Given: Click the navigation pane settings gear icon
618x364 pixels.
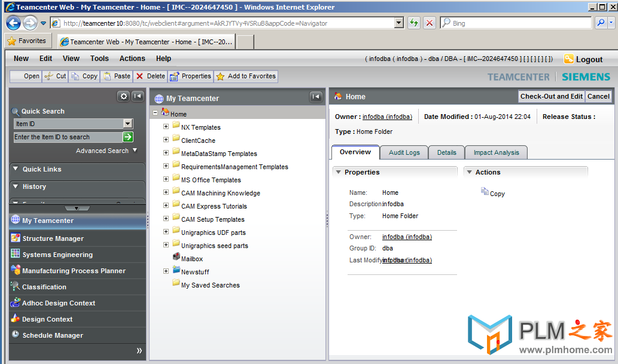Looking at the screenshot, I should [x=123, y=96].
